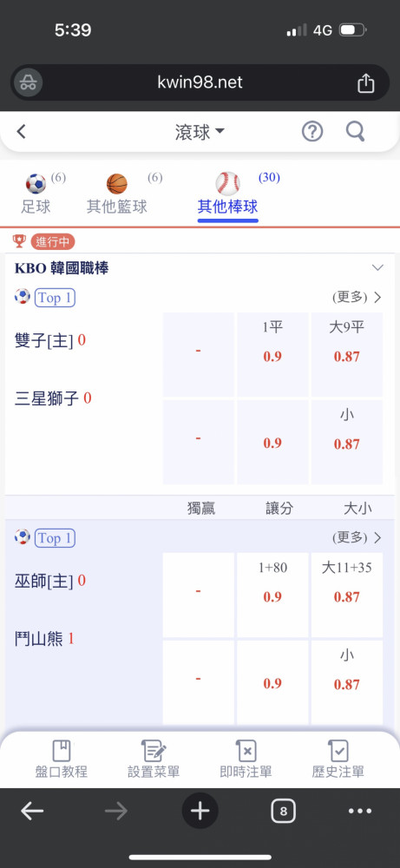Go back using the top-left chevron
The height and width of the screenshot is (868, 400).
click(21, 132)
